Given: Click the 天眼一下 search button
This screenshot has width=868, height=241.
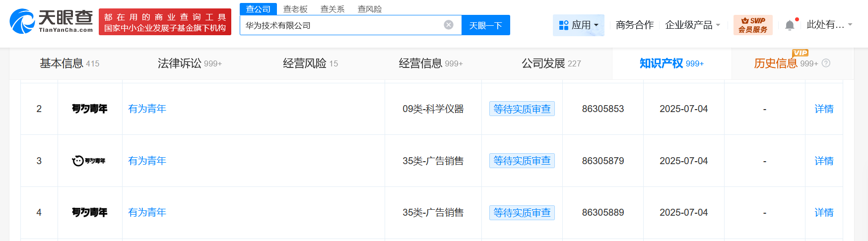Looking at the screenshot, I should coord(485,25).
